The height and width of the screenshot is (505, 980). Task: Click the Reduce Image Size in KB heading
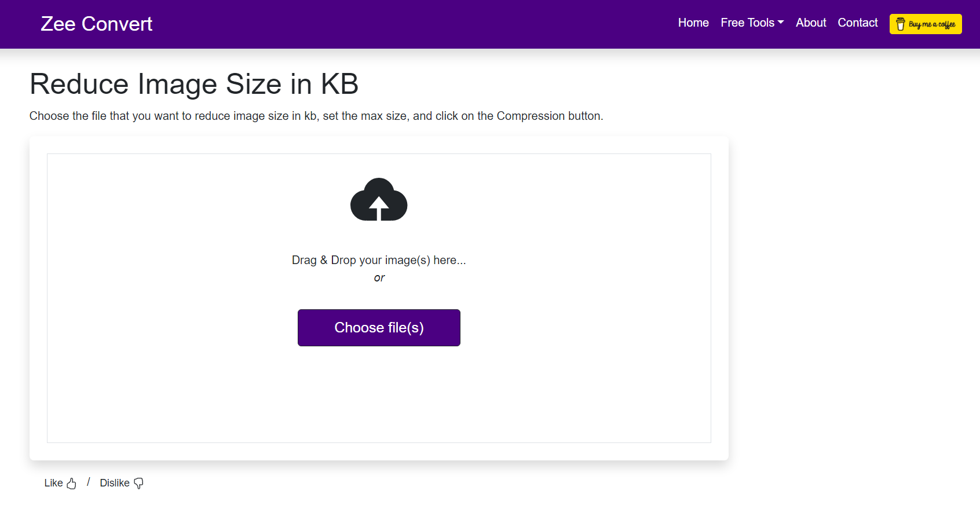pos(194,84)
